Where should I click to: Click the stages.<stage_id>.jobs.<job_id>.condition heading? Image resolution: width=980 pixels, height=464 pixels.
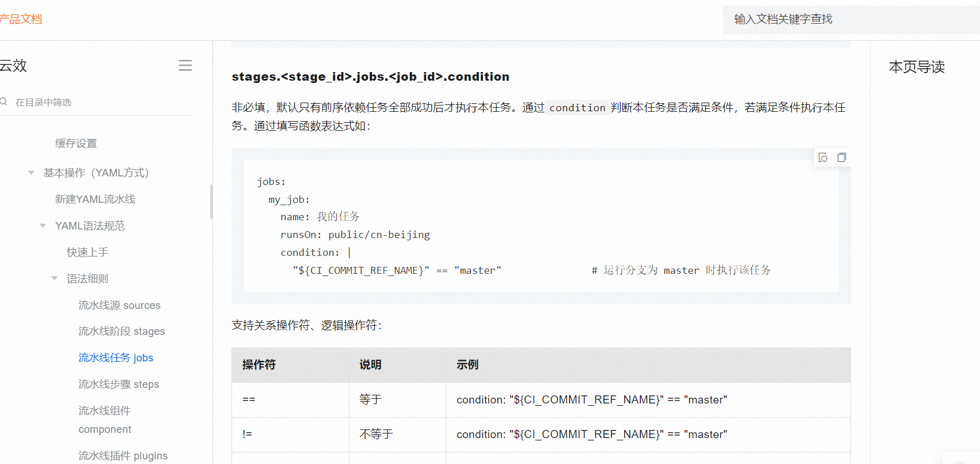click(370, 77)
